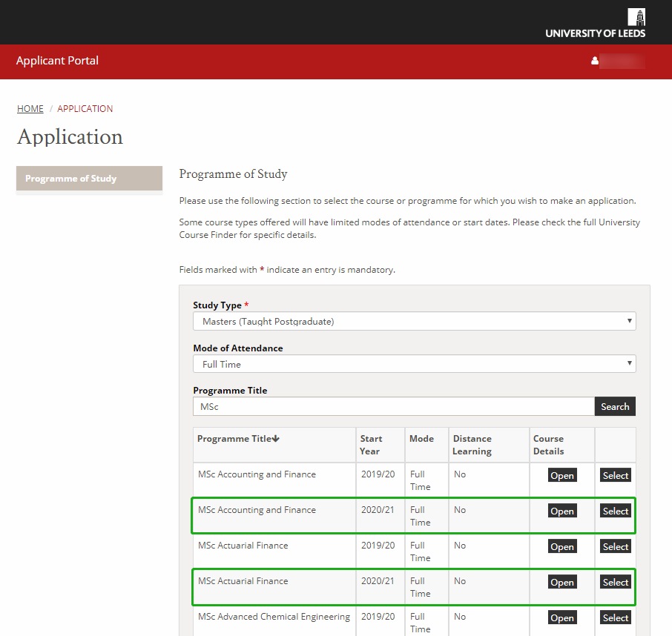Open details for MSc Actuarial Finance 2020/21
Screen dimensions: 672x636
click(x=562, y=582)
